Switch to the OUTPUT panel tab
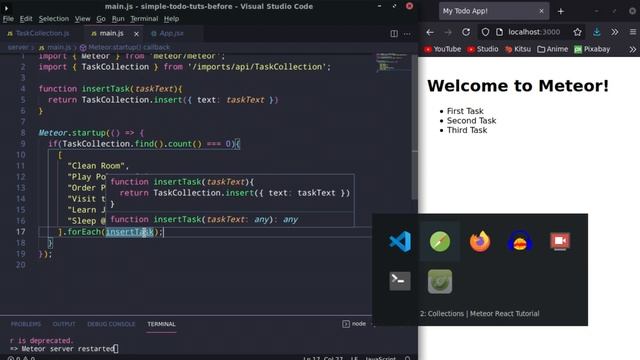The image size is (640, 360). coord(64,324)
